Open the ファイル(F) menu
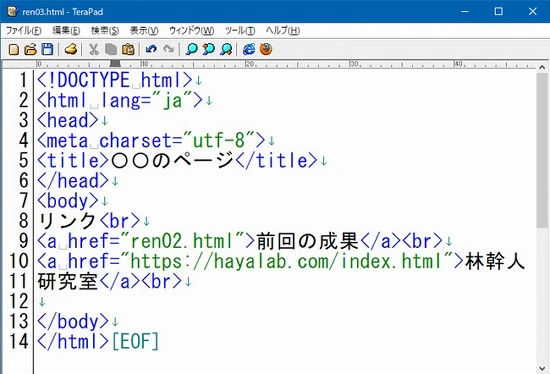This screenshot has height=374, width=550. (24, 31)
